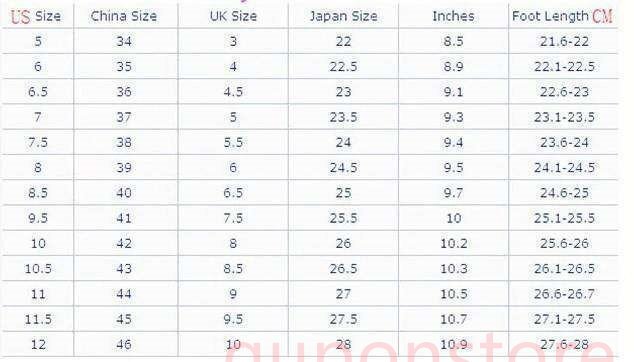
Task: Click Japan size 24 cell
Action: point(343,142)
